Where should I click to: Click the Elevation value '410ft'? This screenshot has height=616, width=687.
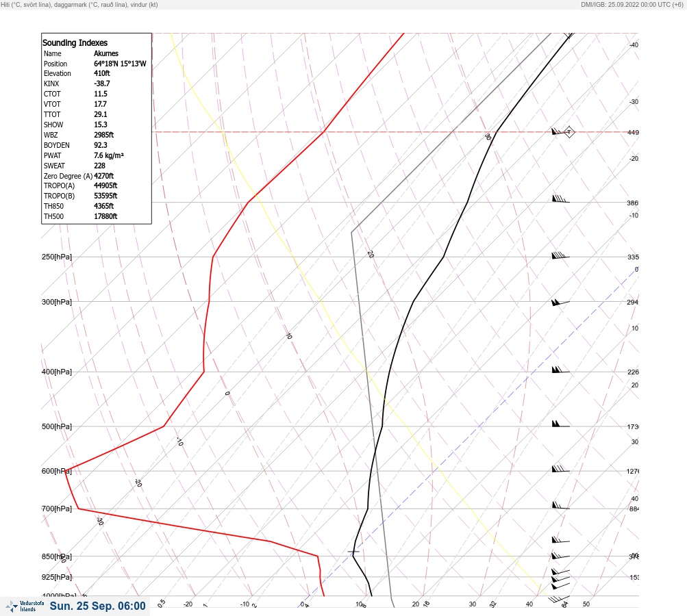101,73
